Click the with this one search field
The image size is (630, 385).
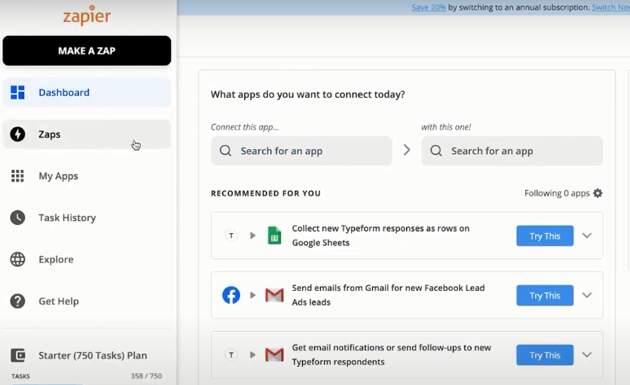pyautogui.click(x=512, y=151)
